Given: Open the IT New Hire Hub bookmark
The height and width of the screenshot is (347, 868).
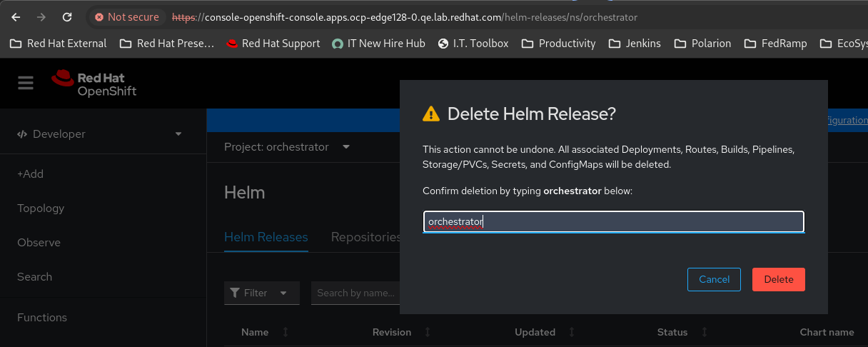Looking at the screenshot, I should click(378, 44).
